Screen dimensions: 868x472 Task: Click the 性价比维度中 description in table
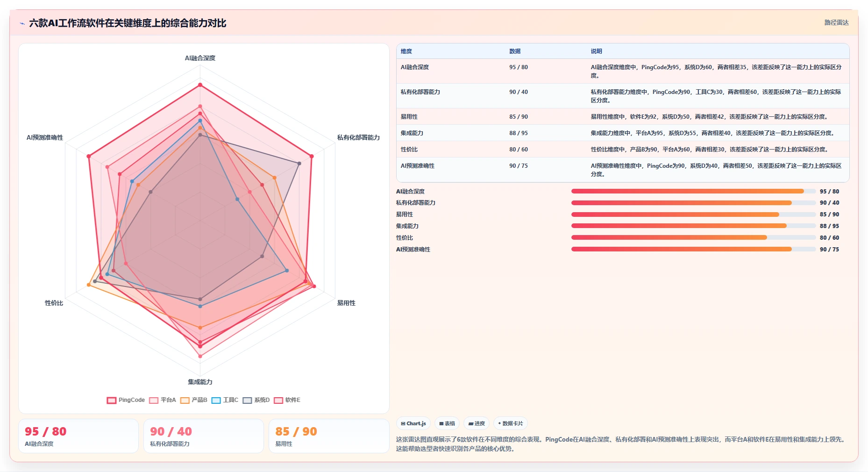click(709, 150)
